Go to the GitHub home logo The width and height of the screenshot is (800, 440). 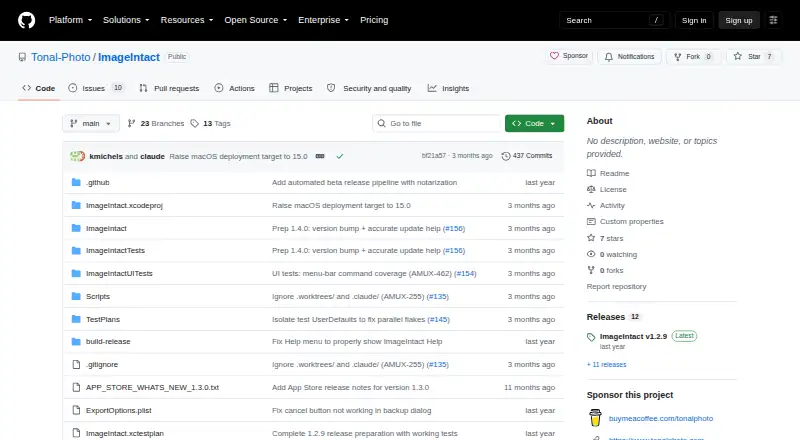27,20
